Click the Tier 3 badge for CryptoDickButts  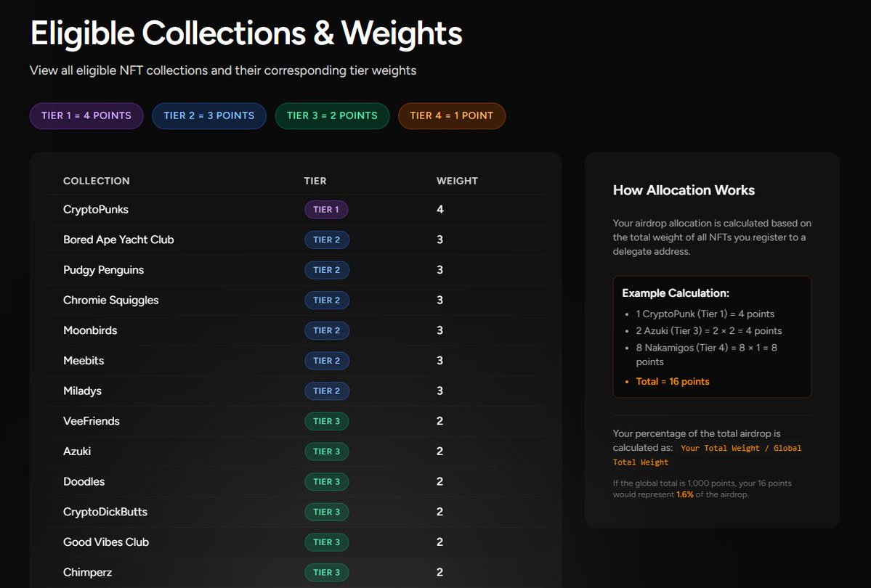[327, 512]
